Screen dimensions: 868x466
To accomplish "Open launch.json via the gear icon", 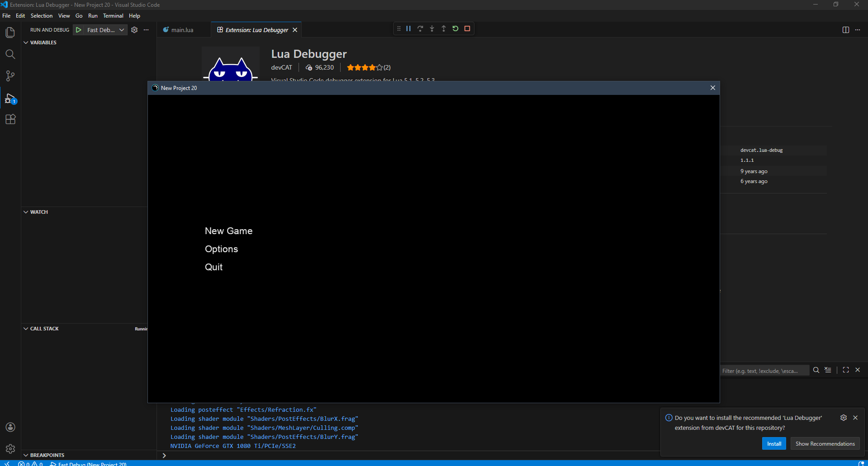I will pyautogui.click(x=134, y=30).
